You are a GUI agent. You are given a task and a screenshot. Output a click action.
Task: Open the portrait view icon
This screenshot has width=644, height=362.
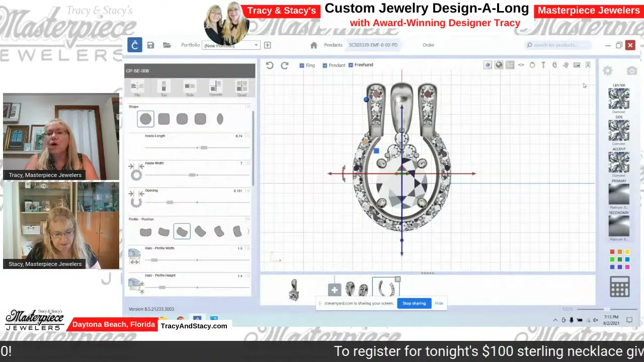click(x=588, y=65)
